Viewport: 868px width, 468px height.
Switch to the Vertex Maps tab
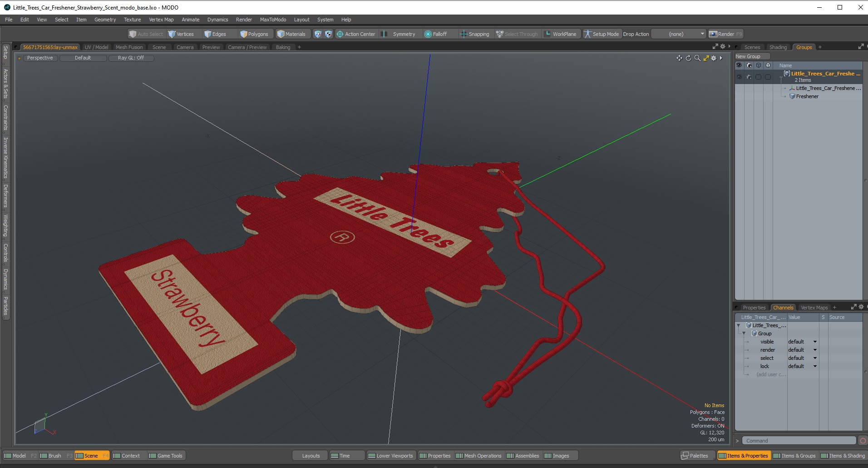[x=814, y=308]
